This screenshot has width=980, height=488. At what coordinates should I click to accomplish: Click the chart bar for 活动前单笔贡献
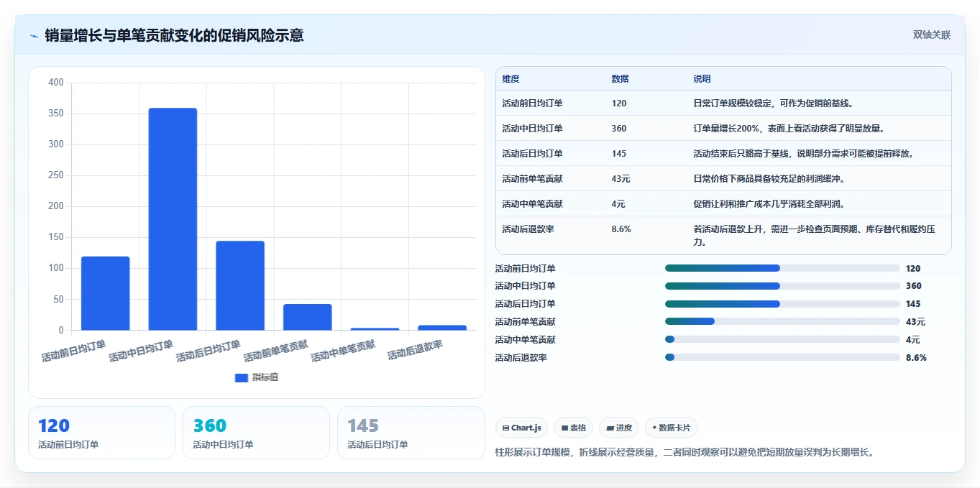pos(308,317)
